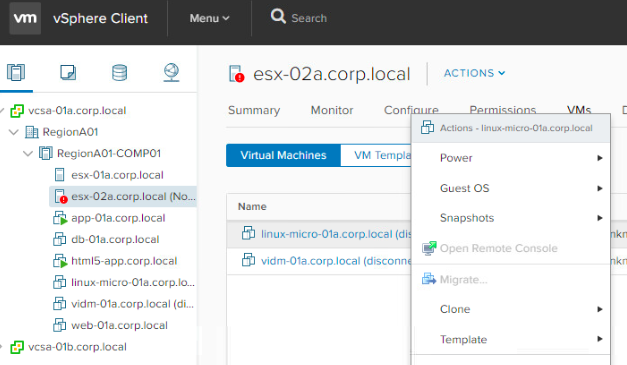Viewport: 627px width, 365px height.
Task: Click the search magnifier icon
Action: coord(278,17)
